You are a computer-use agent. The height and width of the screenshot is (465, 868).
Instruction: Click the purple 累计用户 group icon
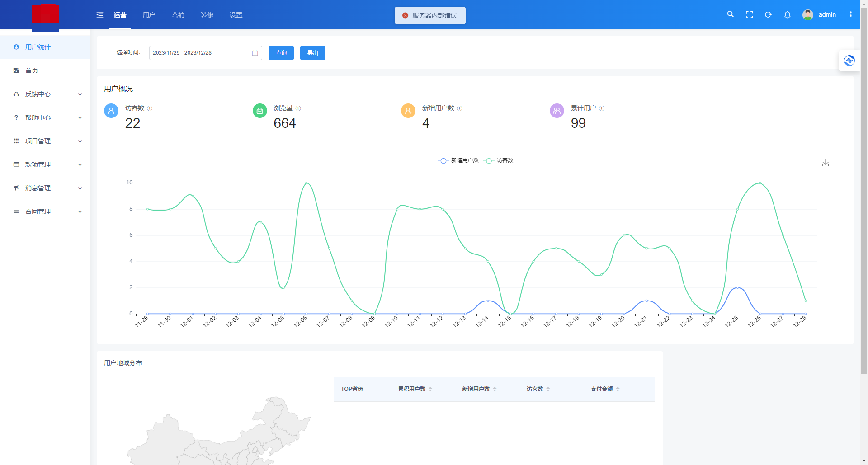557,110
